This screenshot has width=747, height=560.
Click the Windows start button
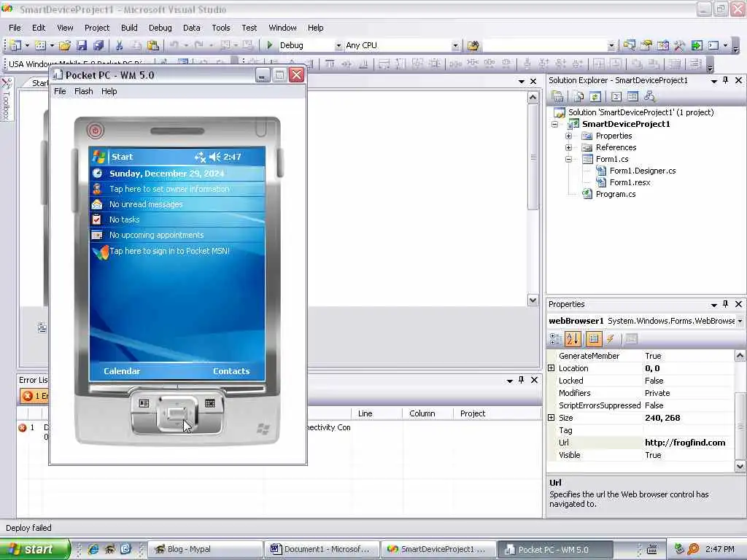[x=35, y=549]
